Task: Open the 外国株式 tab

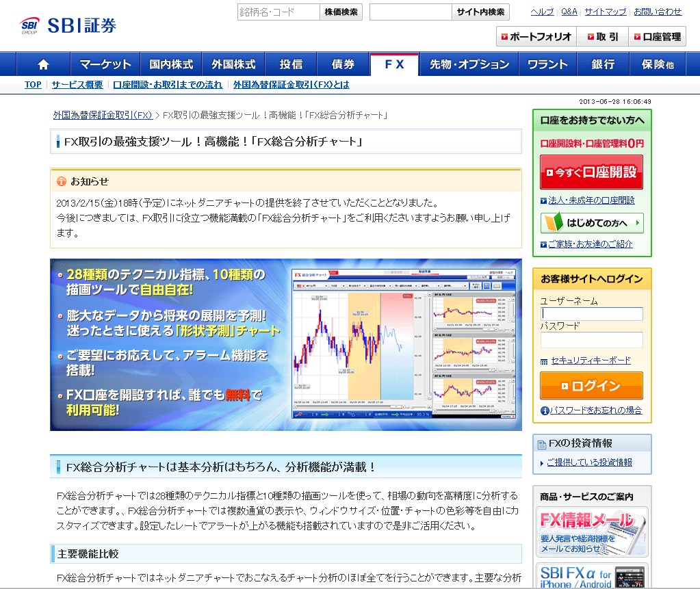Action: [x=233, y=64]
